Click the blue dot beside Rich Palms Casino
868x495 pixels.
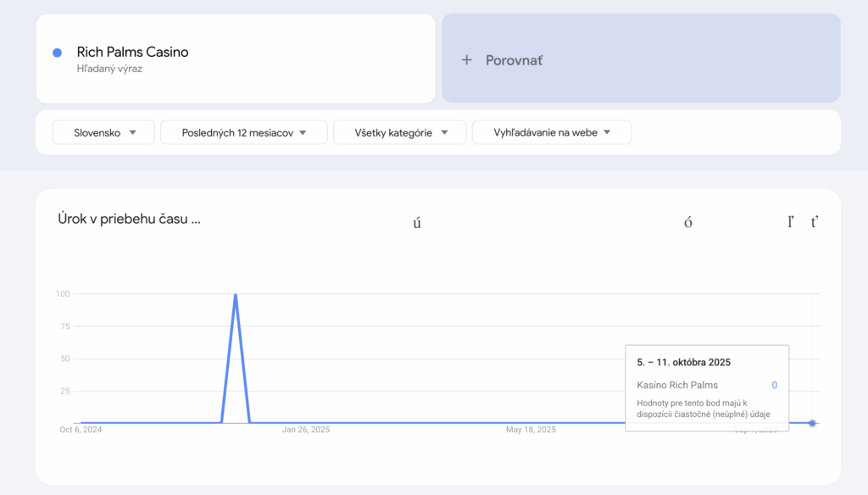tap(57, 53)
